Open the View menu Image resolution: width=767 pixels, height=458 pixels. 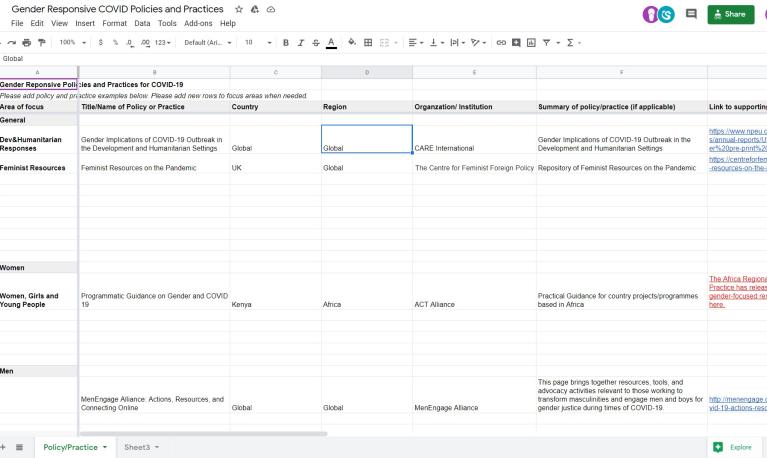pos(59,23)
